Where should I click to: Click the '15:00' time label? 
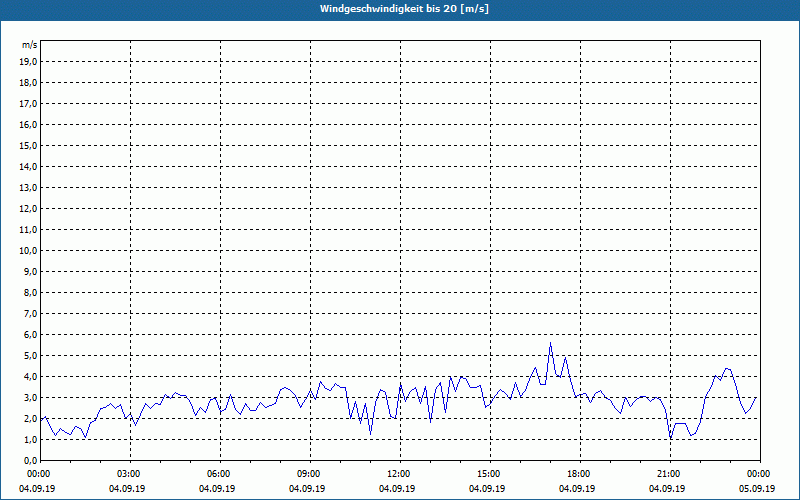(x=490, y=474)
